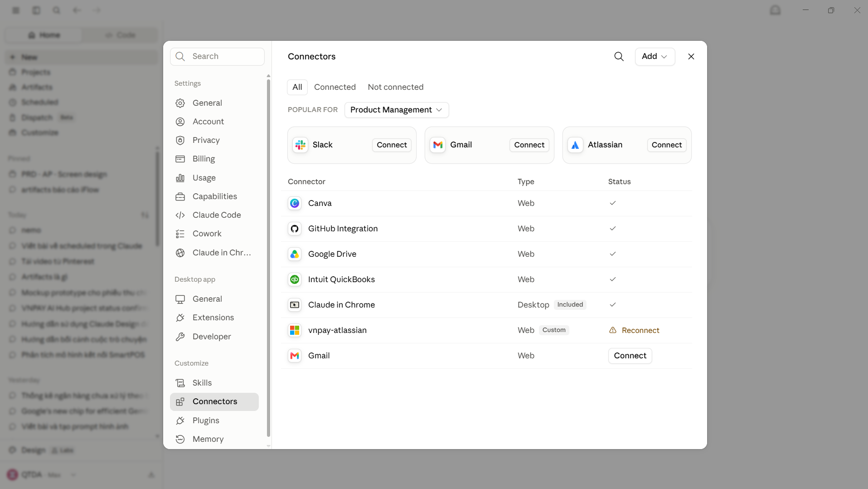Open Account settings

pyautogui.click(x=214, y=122)
